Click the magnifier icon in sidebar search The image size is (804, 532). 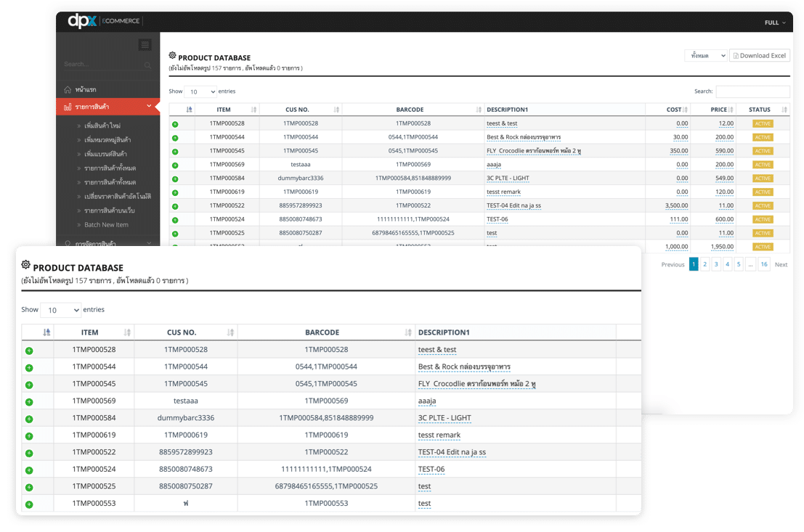click(148, 65)
